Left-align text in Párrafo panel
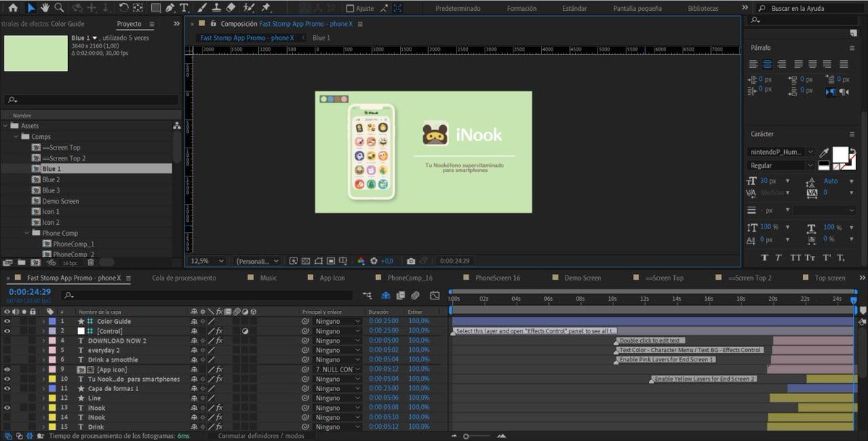 [x=754, y=64]
